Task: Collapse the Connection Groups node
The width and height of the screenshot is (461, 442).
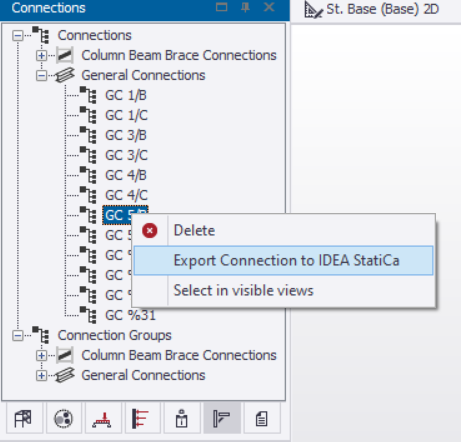Action: (18, 335)
